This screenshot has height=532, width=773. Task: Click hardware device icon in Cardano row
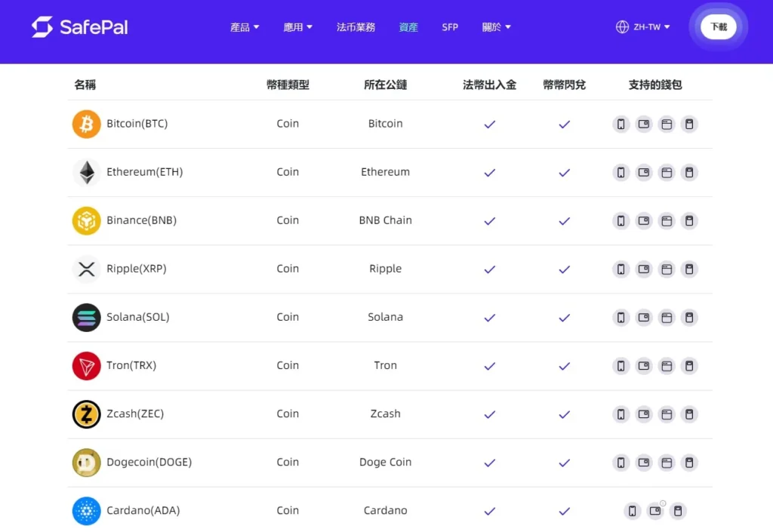pos(678,511)
